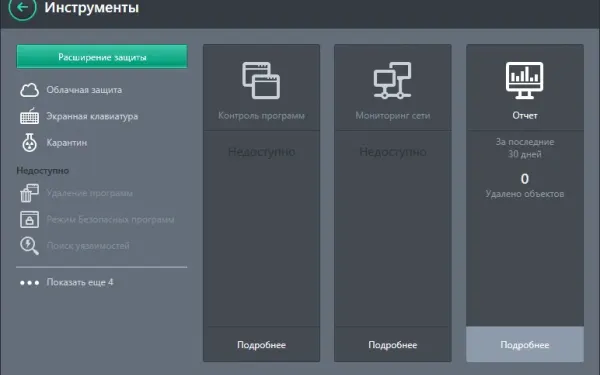Viewport: 600px width, 375px height.
Task: Click the Отчет monitor chart icon
Action: coord(525,80)
